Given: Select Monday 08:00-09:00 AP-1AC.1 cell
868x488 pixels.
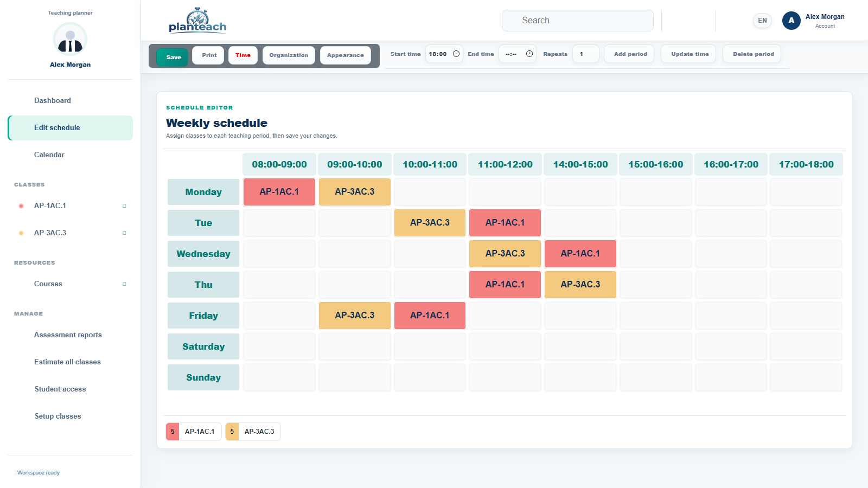Looking at the screenshot, I should [279, 192].
